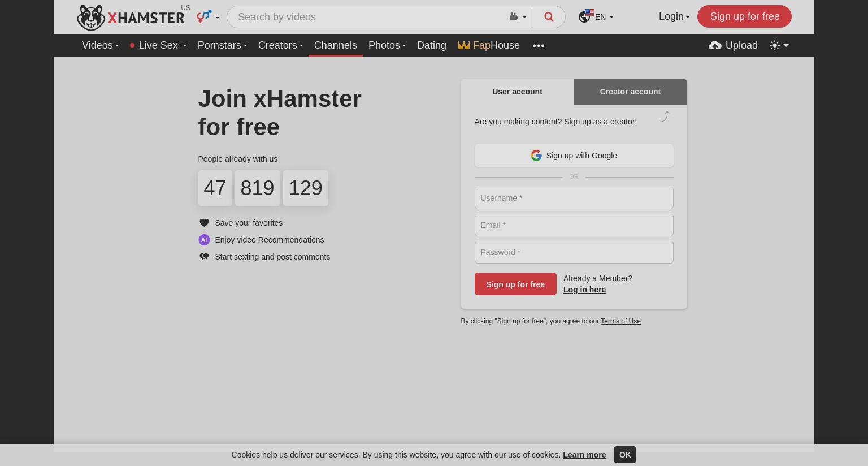Submit the form's Sign up for free button
Viewport: 868px width, 466px height.
tap(515, 284)
